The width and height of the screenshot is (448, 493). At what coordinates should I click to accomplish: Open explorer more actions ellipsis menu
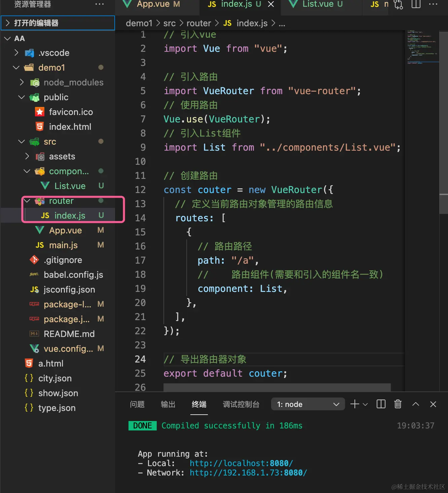[x=100, y=4]
